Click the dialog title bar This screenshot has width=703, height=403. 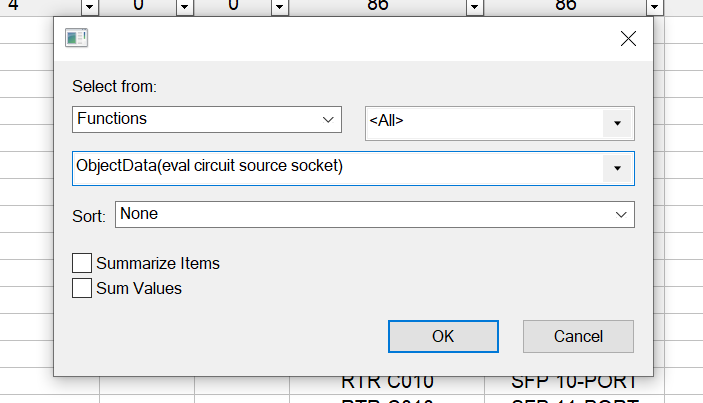pyautogui.click(x=350, y=39)
